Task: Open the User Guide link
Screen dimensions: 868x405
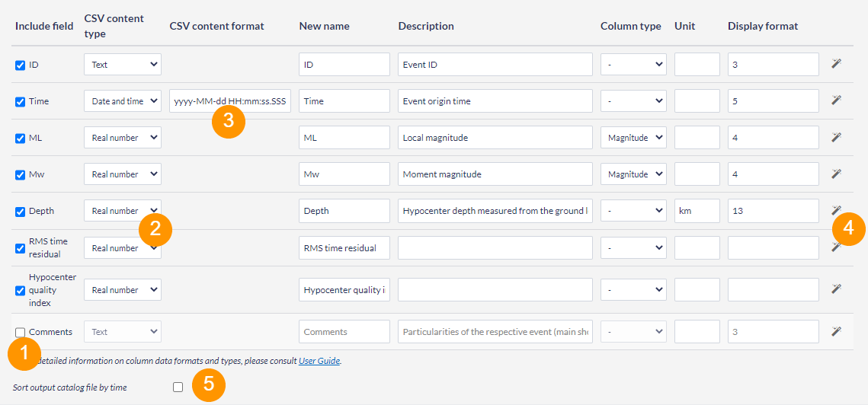Action: coord(319,361)
